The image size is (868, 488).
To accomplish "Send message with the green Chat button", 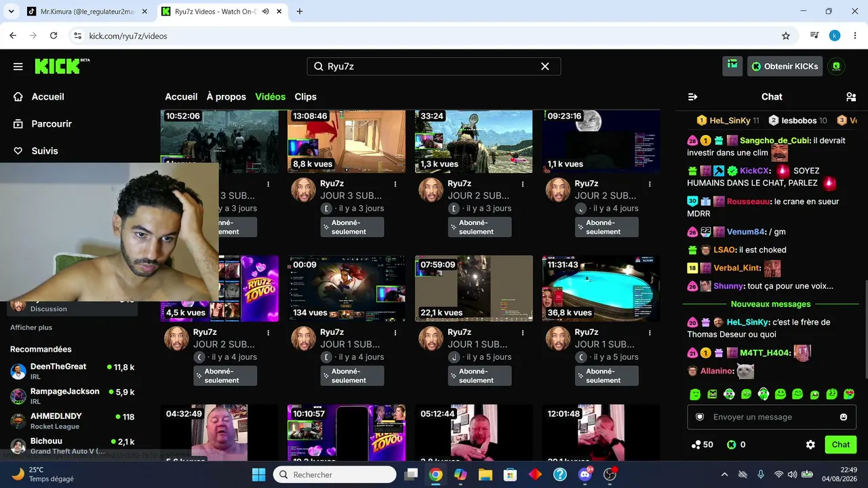I will (841, 445).
